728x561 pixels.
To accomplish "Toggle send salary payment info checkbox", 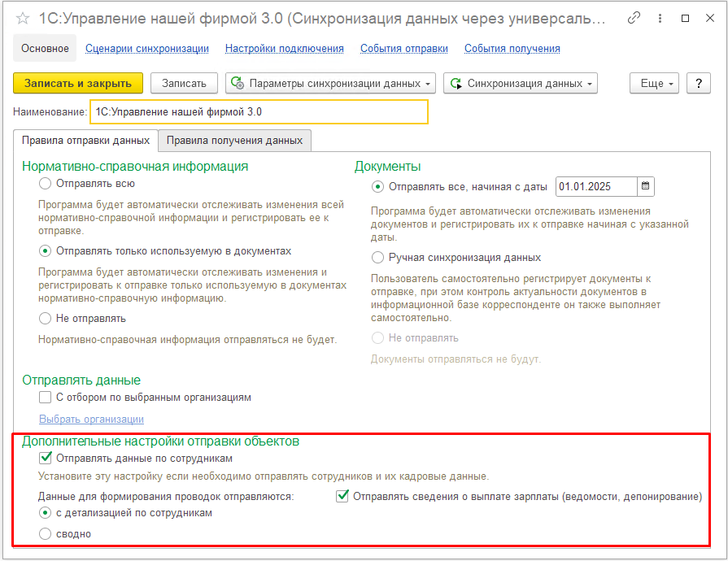I will tap(342, 496).
